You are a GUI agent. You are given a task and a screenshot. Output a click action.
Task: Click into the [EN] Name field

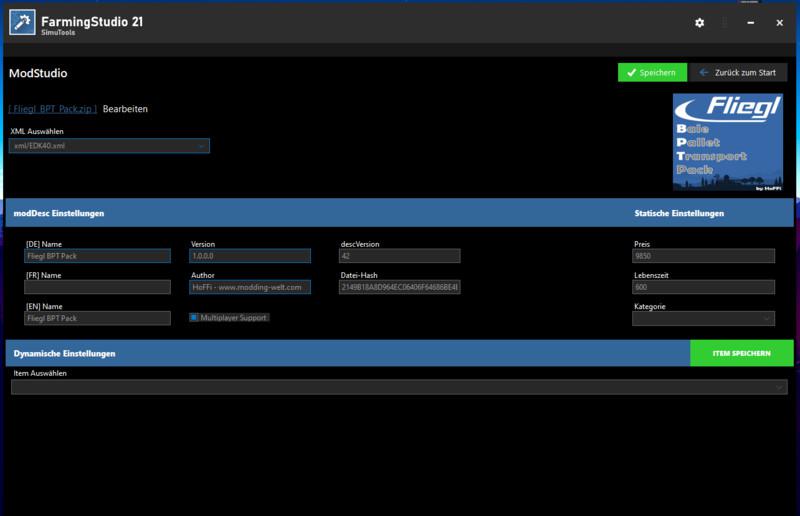98,319
